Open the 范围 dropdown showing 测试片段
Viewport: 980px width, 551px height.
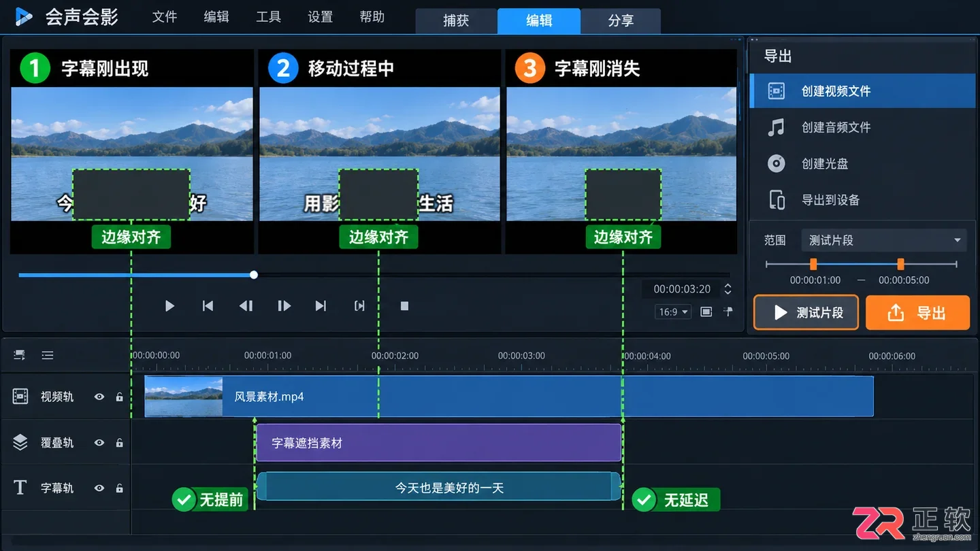pyautogui.click(x=883, y=240)
